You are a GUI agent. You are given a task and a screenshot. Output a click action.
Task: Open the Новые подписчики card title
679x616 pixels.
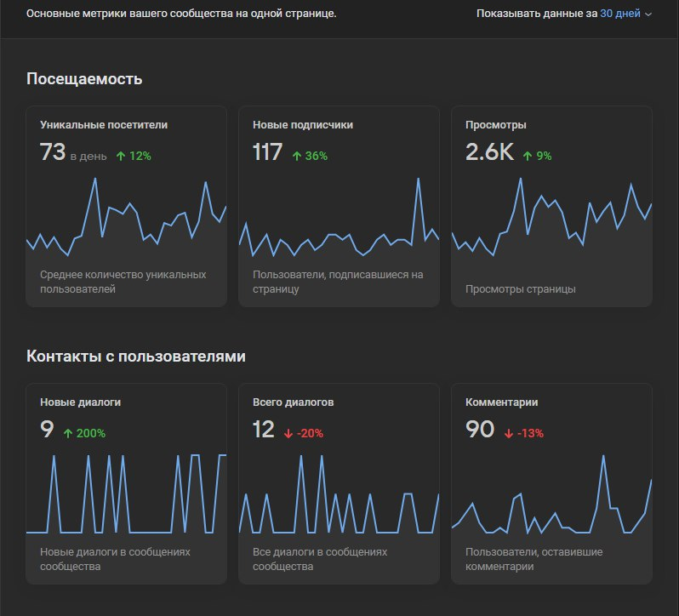point(303,125)
